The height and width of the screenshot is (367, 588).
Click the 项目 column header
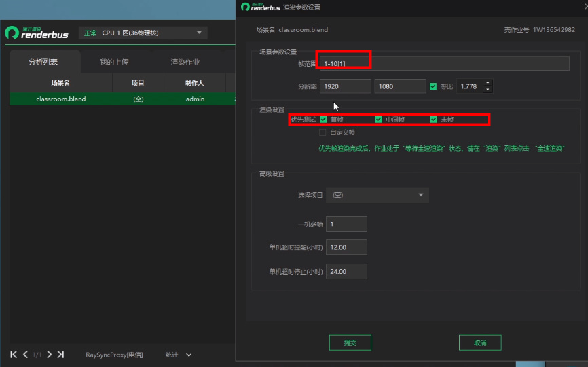pos(138,83)
